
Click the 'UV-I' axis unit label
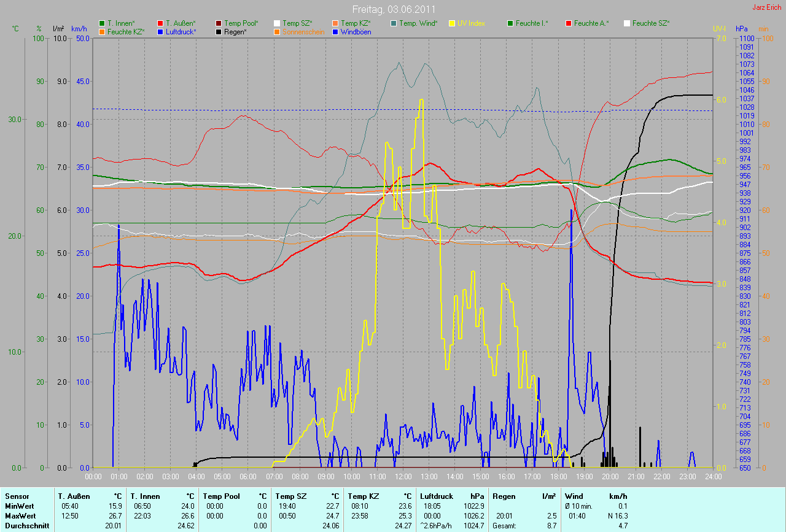pos(719,28)
